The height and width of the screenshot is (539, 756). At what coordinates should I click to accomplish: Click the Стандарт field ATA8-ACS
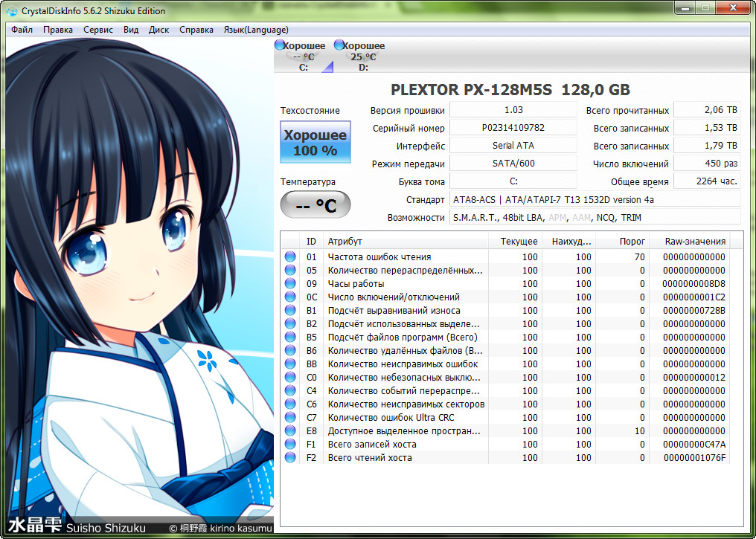[595, 199]
